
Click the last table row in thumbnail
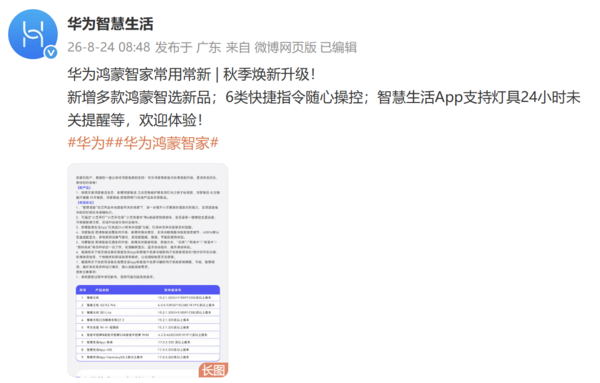tap(148, 357)
